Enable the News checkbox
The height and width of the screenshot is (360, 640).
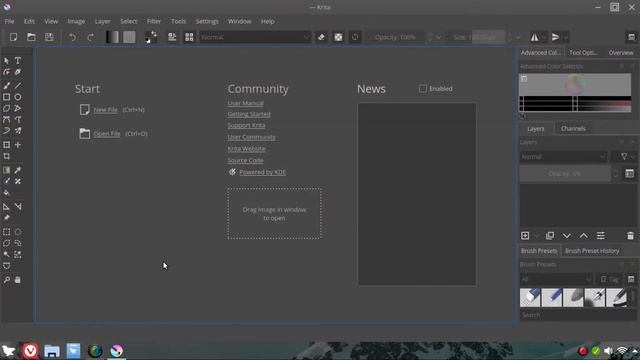coord(423,89)
